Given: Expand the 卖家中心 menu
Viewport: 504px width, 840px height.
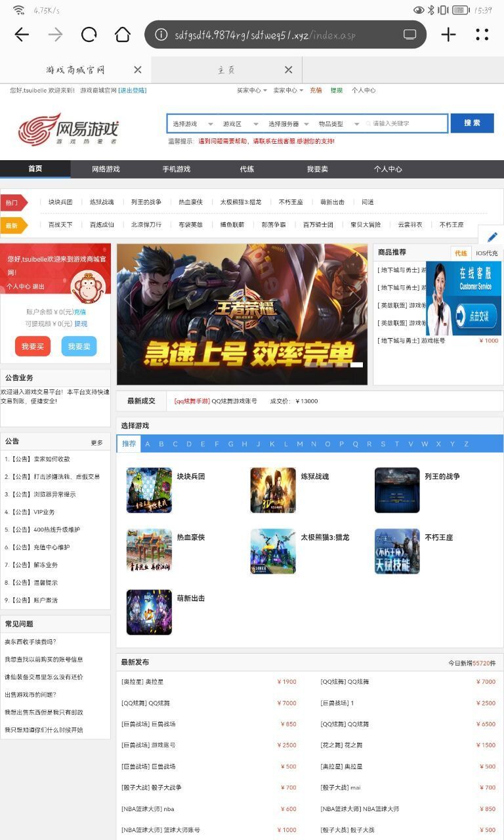Looking at the screenshot, I should (x=288, y=91).
